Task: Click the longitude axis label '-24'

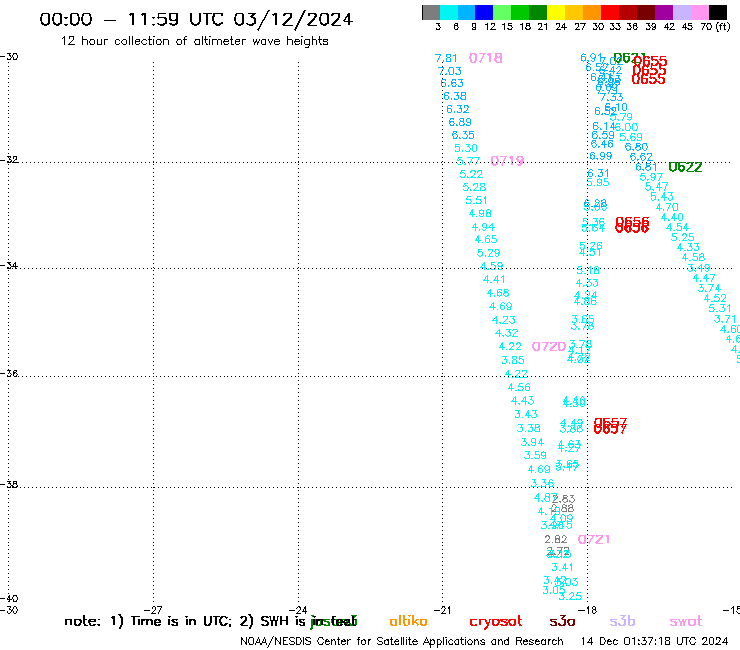Action: click(298, 610)
